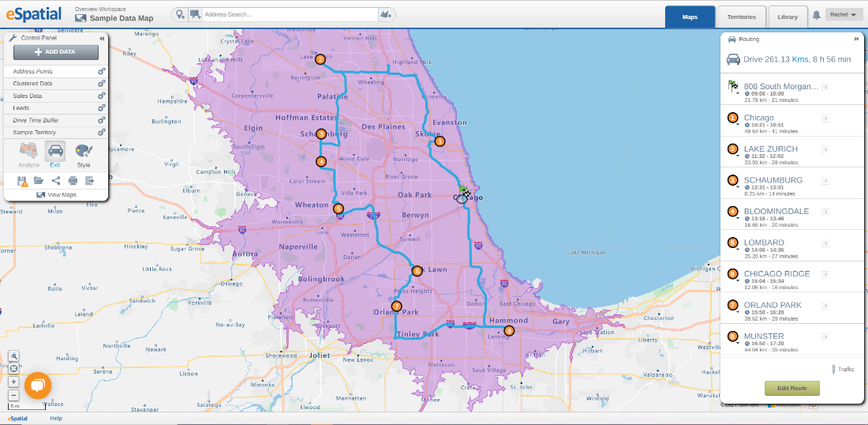Exit routing mode with the car icon
This screenshot has height=425, width=868.
[54, 155]
